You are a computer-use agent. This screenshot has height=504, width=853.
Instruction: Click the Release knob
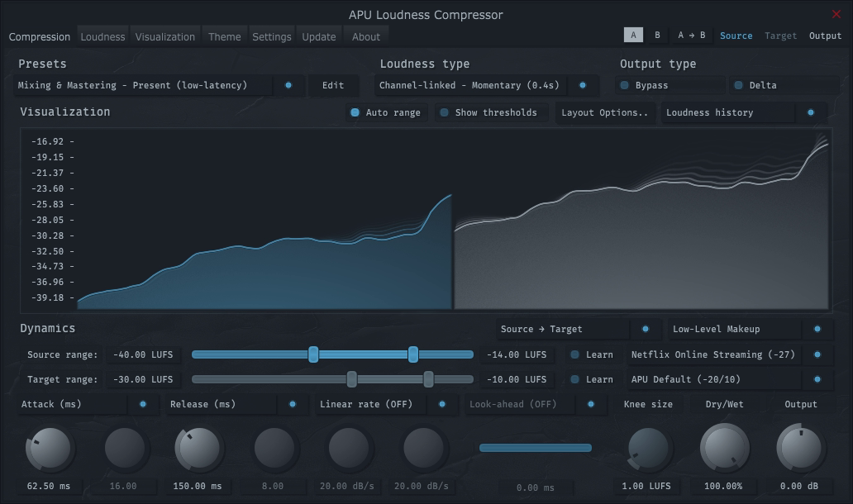click(199, 449)
